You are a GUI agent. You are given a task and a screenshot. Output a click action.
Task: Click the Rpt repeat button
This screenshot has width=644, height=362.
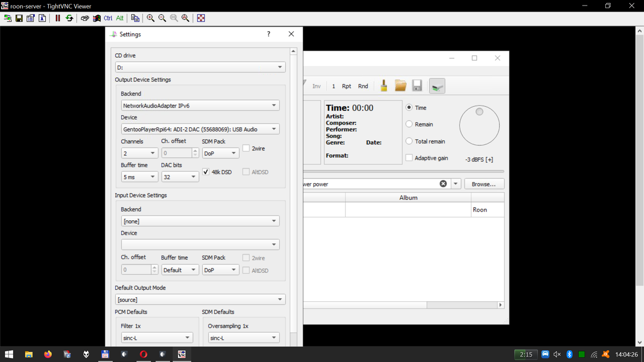click(347, 86)
